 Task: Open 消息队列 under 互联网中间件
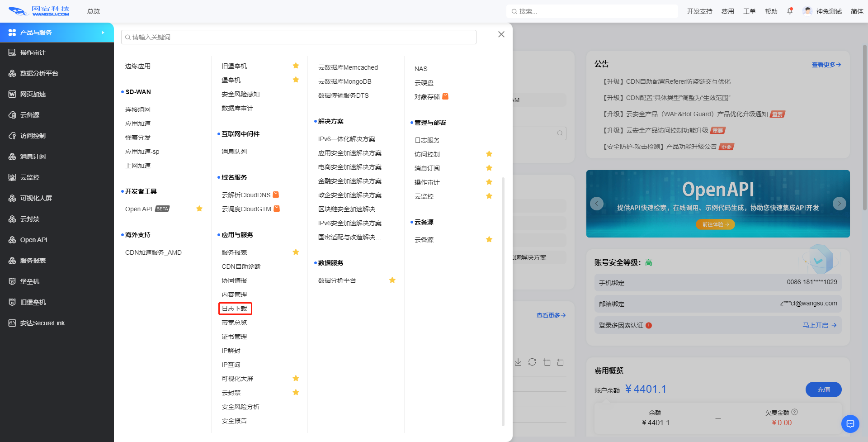(x=234, y=152)
